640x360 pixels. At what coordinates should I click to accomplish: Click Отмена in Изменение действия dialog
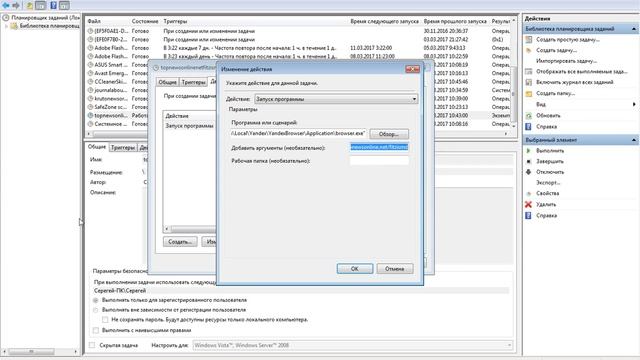point(394,269)
